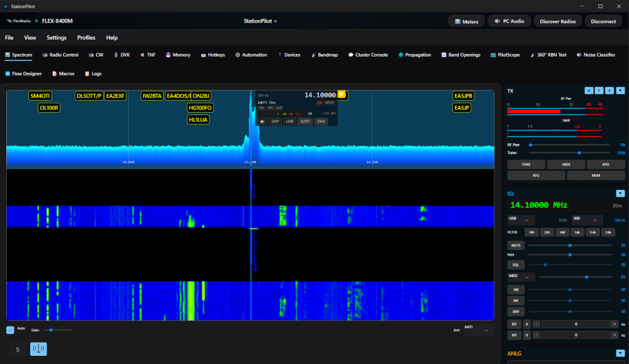Adjust the Tune power slider
Viewport: 629px width, 364px height.
click(x=579, y=153)
